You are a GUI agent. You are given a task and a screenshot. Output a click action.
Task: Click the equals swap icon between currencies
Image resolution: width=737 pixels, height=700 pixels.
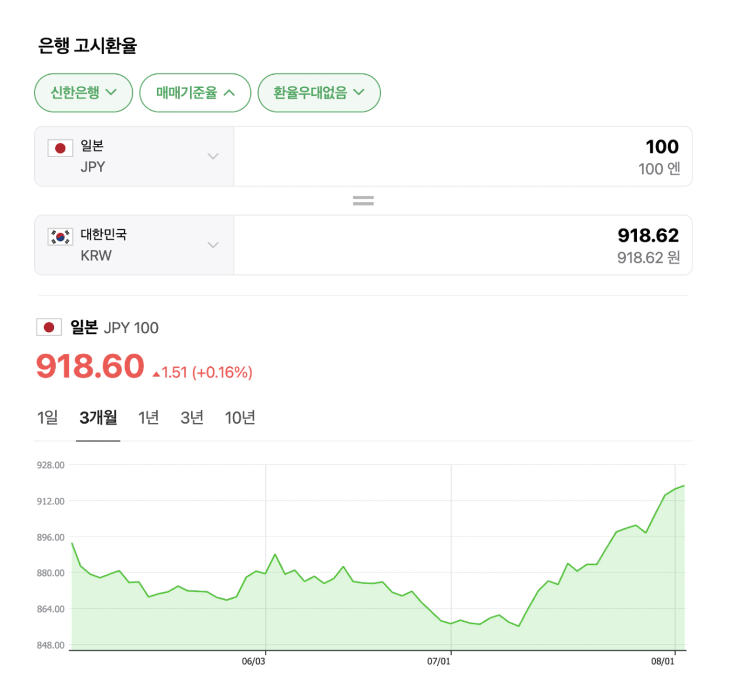tap(363, 201)
